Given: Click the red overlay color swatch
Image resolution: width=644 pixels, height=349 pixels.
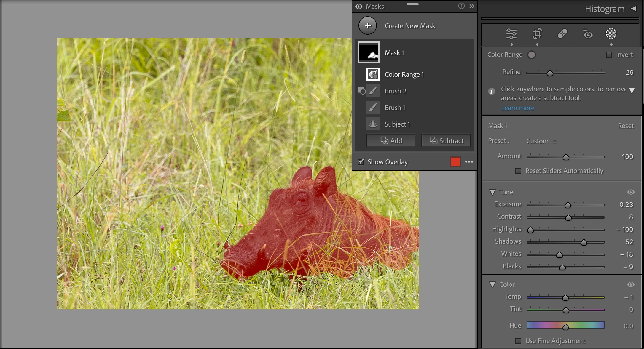Looking at the screenshot, I should (455, 162).
